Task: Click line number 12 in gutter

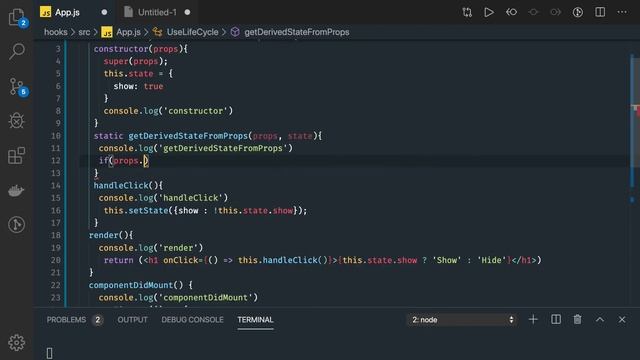Action: (56, 160)
